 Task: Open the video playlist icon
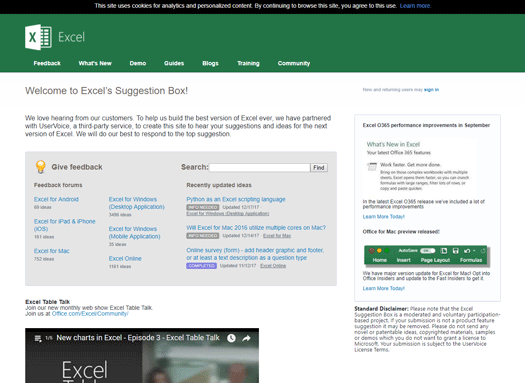click(x=38, y=338)
